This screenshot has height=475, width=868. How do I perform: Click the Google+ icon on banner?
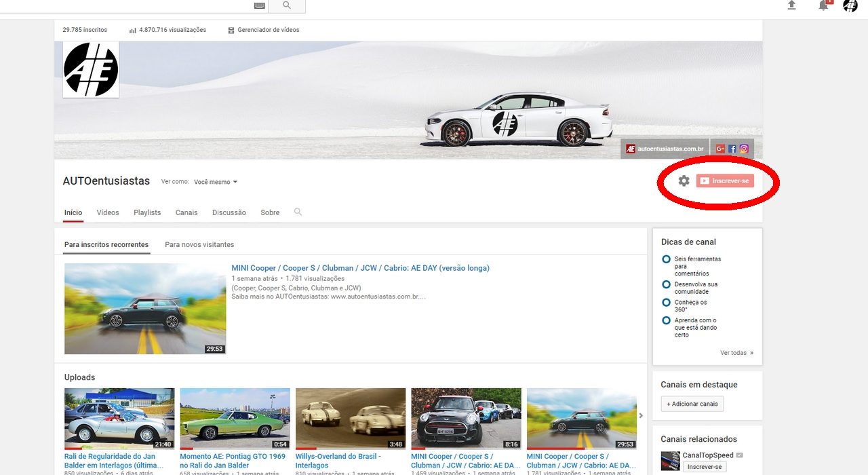[720, 149]
